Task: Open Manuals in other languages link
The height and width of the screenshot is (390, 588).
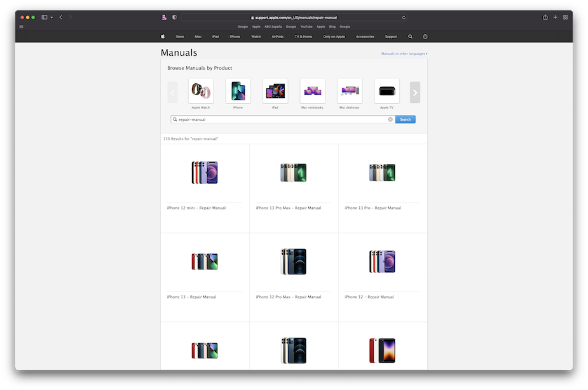Action: (404, 53)
